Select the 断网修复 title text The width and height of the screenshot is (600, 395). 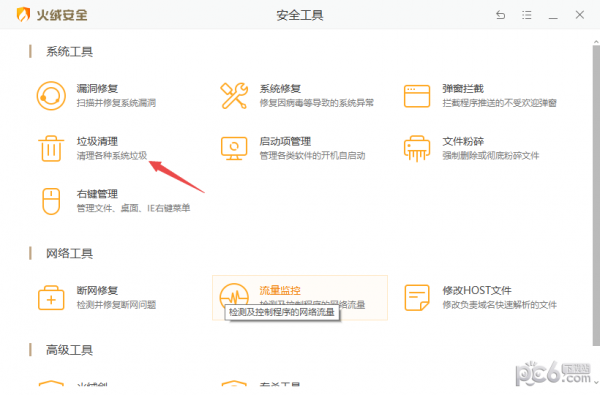point(97,291)
